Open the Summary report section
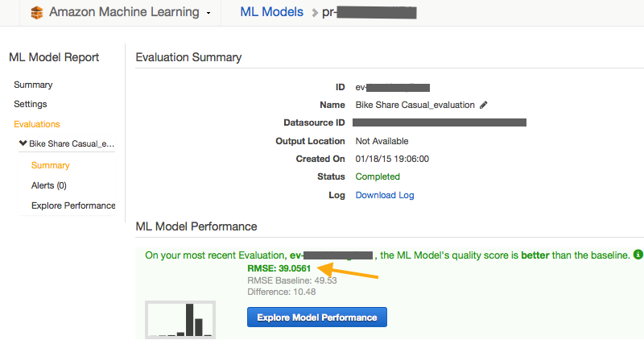The image size is (644, 361). [33, 85]
